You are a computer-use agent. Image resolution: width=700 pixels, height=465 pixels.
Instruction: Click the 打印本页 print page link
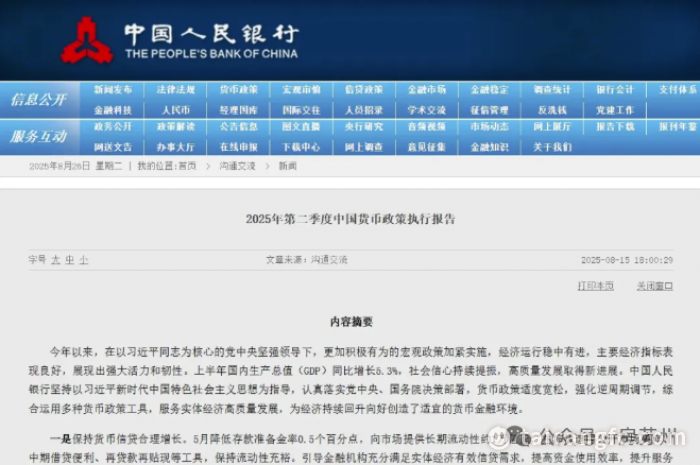click(595, 286)
